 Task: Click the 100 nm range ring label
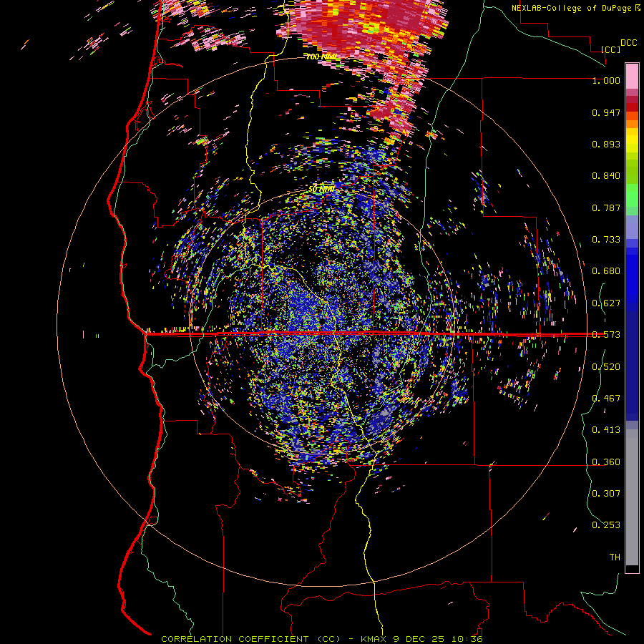321,57
